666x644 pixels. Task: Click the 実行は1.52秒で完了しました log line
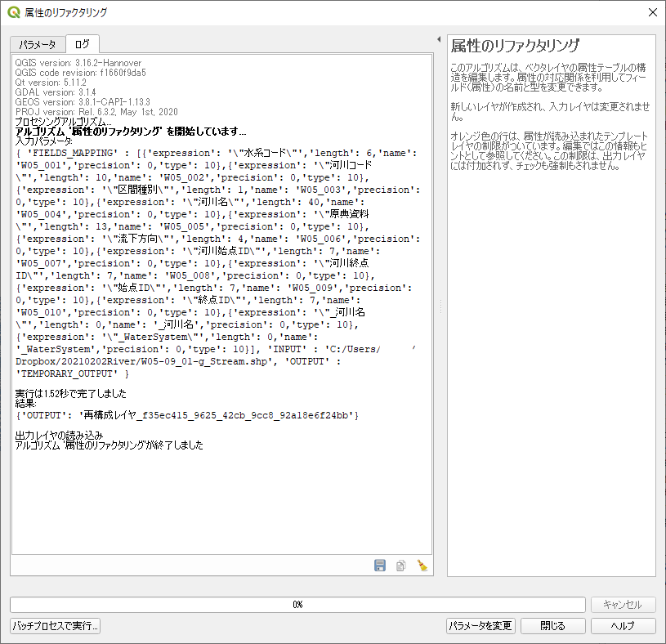coord(70,394)
